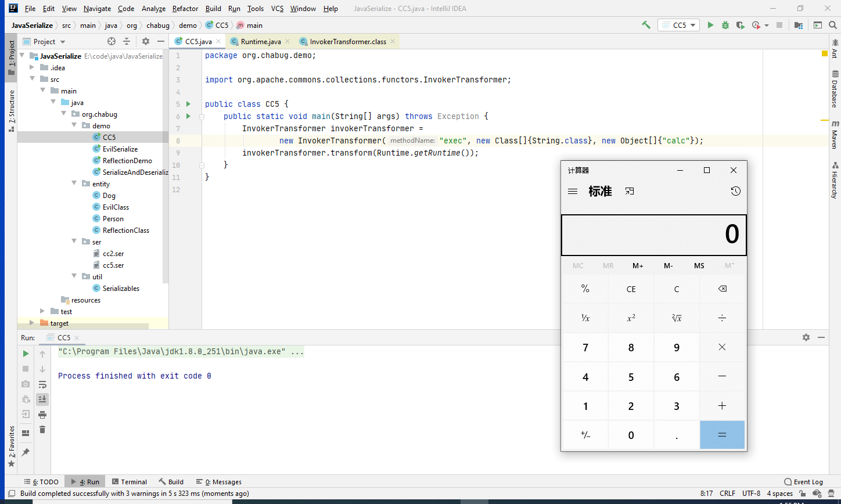Open Event Log
Image resolution: width=841 pixels, height=504 pixels.
[x=803, y=481]
